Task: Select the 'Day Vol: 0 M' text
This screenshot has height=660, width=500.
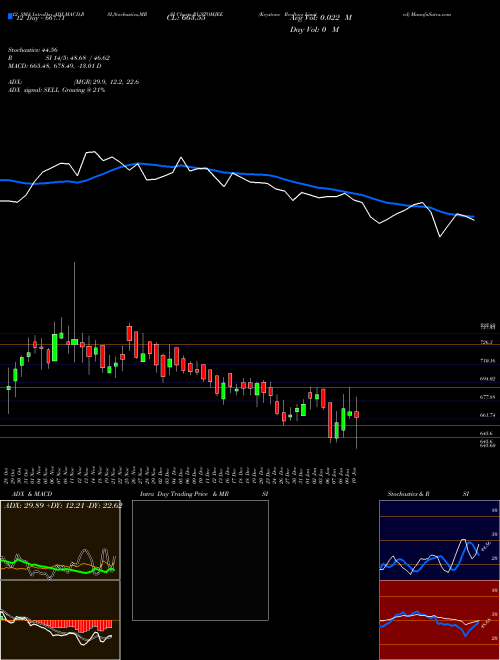Action: (x=314, y=30)
